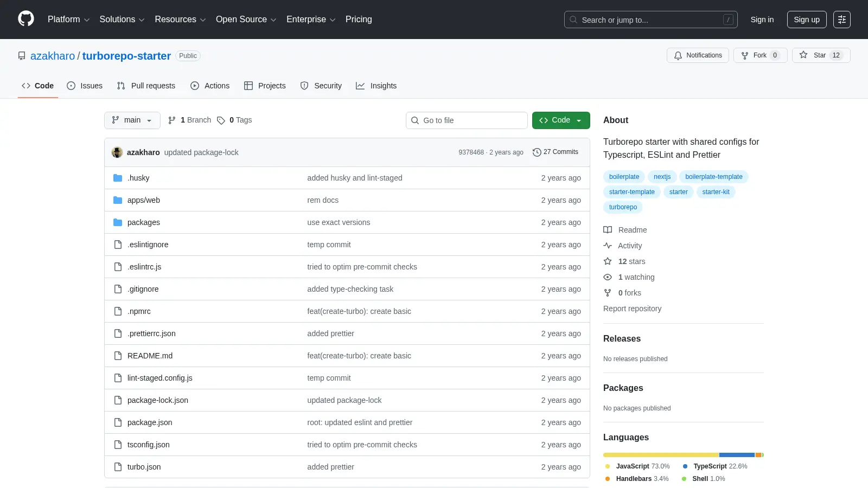Click the magnifier icon in Go to file

[415, 120]
